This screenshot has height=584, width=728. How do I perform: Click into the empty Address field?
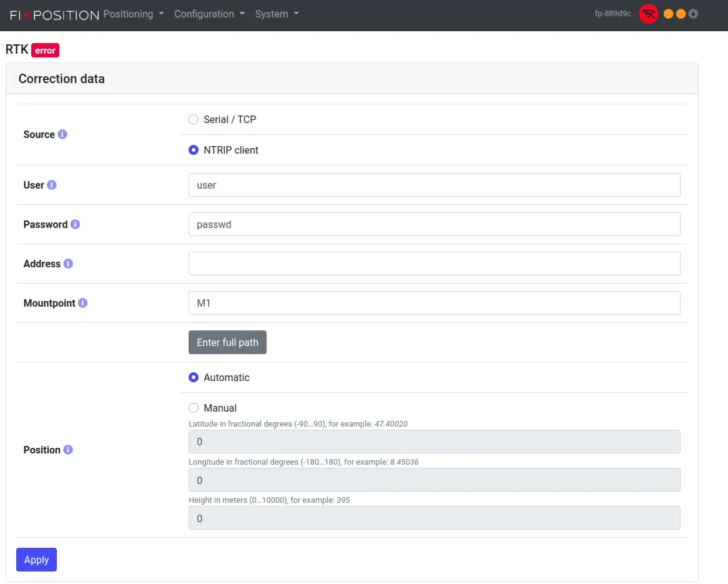coord(434,264)
